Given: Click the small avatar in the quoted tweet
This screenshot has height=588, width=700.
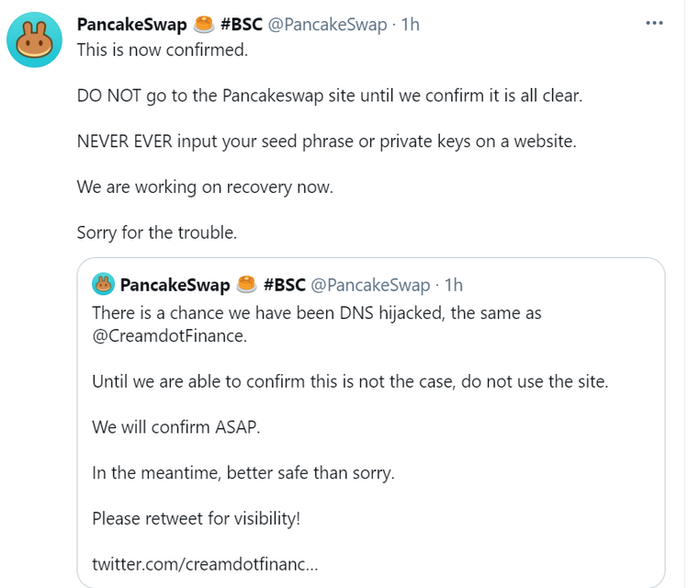Looking at the screenshot, I should pyautogui.click(x=103, y=285).
